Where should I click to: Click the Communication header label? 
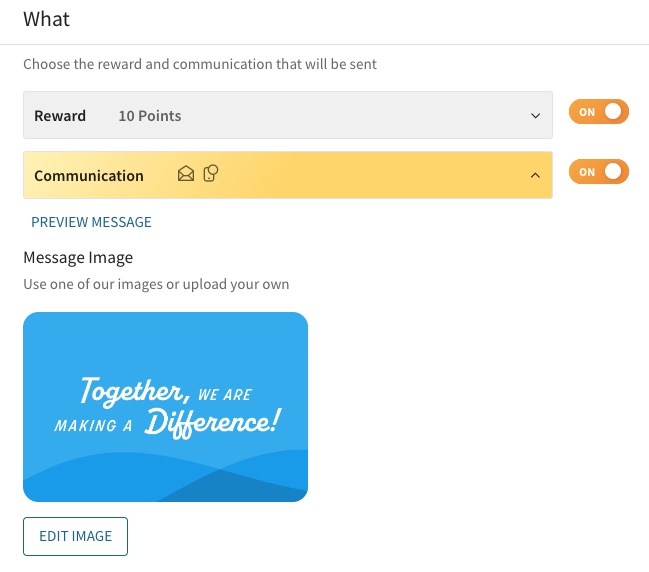[89, 176]
